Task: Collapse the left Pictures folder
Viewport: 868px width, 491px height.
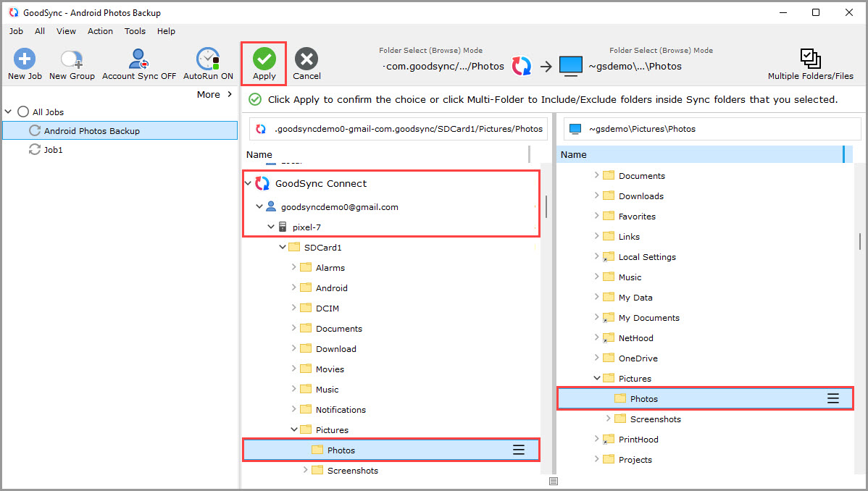Action: coord(294,429)
